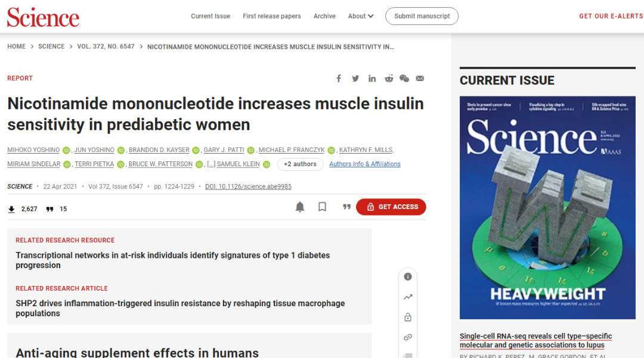
Task: Click the Science Heavyweight cover image
Action: pyautogui.click(x=547, y=207)
